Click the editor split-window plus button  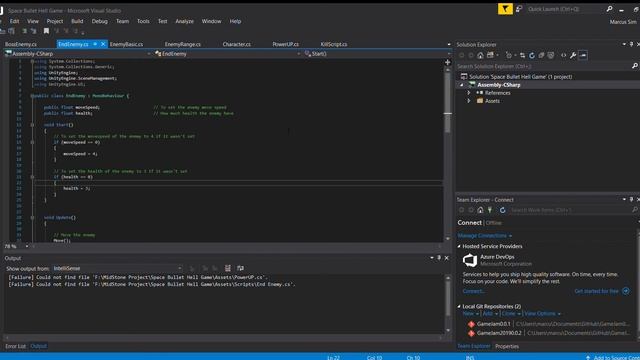pyautogui.click(x=447, y=62)
